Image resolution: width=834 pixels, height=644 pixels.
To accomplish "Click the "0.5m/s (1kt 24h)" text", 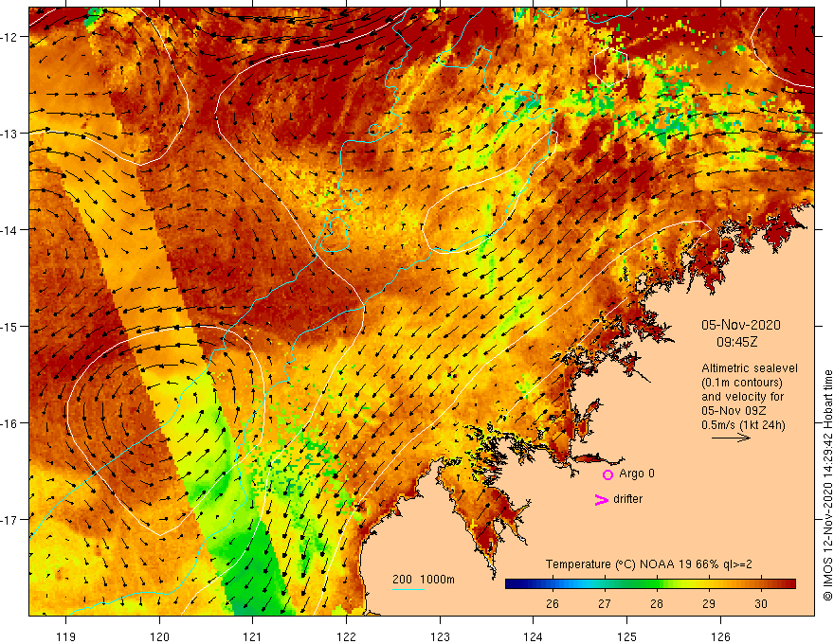I will click(x=743, y=425).
